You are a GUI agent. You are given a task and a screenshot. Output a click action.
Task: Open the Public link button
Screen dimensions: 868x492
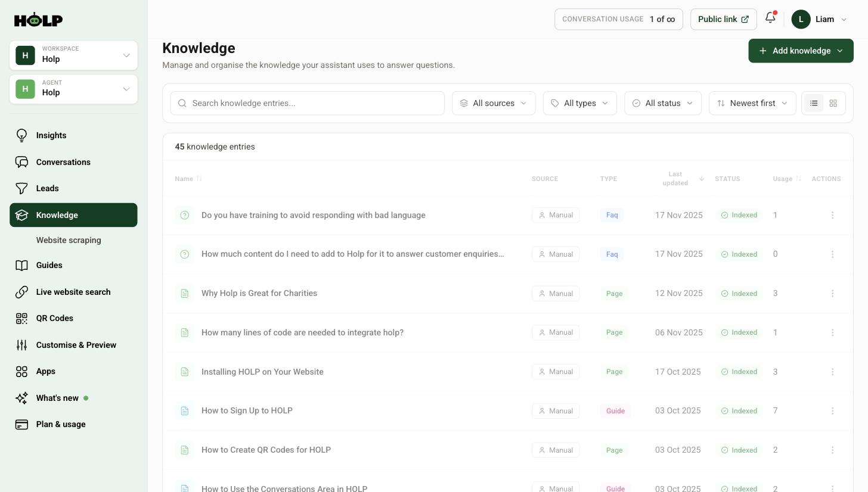[x=723, y=19]
